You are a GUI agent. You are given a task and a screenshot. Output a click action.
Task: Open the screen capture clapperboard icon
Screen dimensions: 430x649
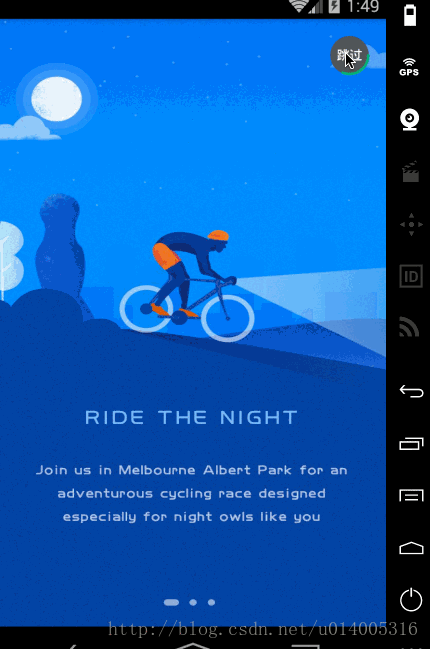pos(411,172)
